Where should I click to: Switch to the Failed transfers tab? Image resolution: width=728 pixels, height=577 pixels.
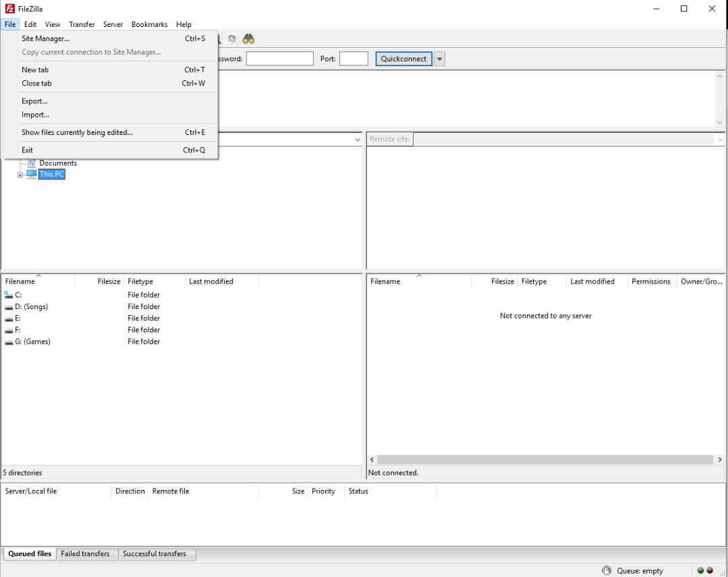pos(85,554)
